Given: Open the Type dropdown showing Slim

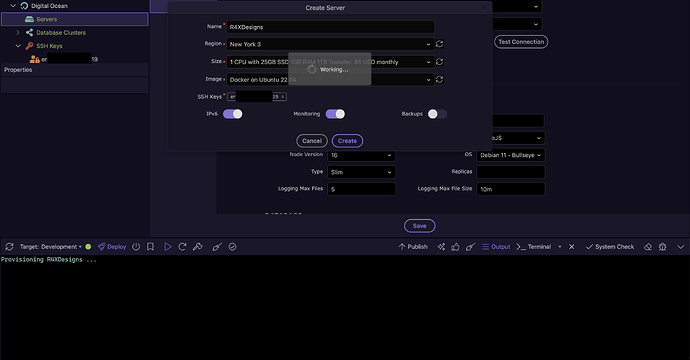Looking at the screenshot, I should coord(361,172).
